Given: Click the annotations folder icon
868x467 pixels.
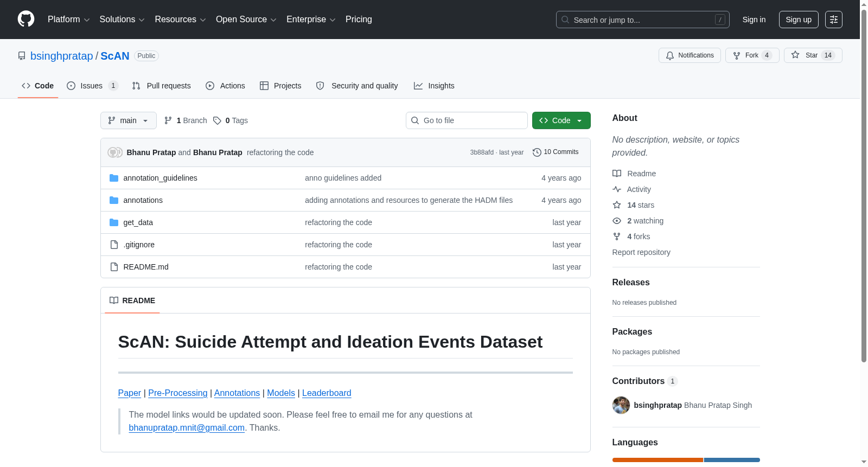Looking at the screenshot, I should point(114,200).
